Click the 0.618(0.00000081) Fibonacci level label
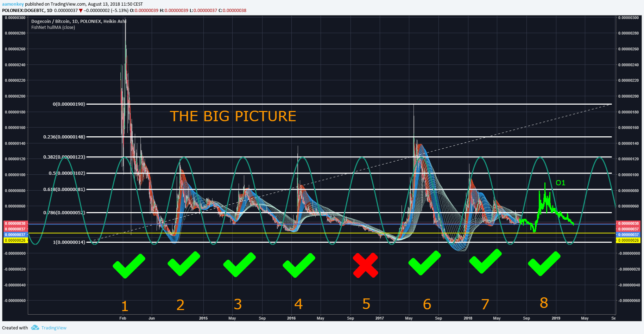 64,189
